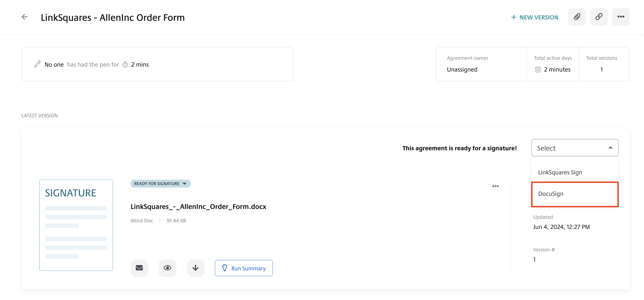Click the 2 minutes total active days value
This screenshot has height=300, width=644.
pos(557,69)
